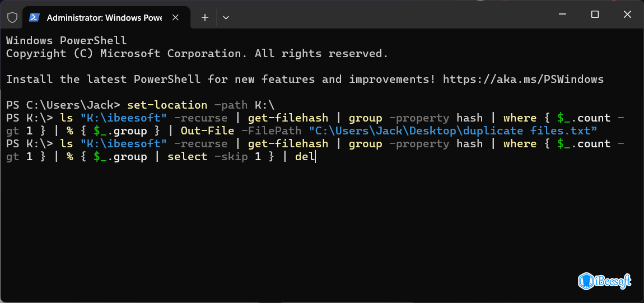Close the Administrator: Windows PowerShell tab
This screenshot has width=644, height=303.
point(176,17)
